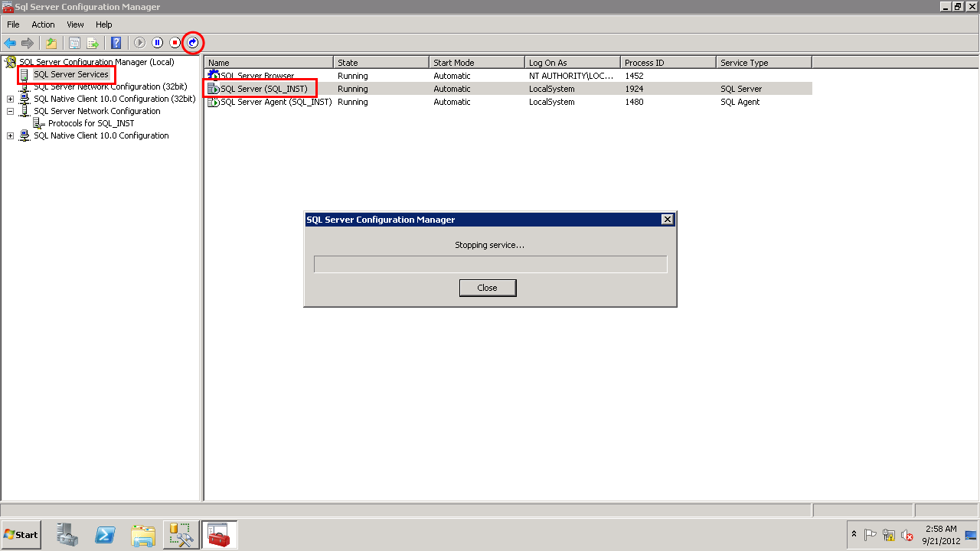Click the stopping service progress bar
Viewport: 980px width, 551px height.
(x=490, y=264)
